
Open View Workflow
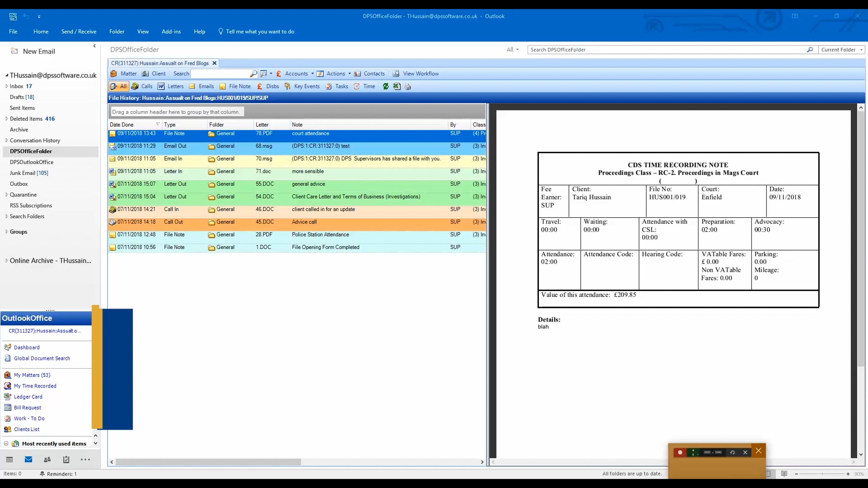pyautogui.click(x=416, y=74)
